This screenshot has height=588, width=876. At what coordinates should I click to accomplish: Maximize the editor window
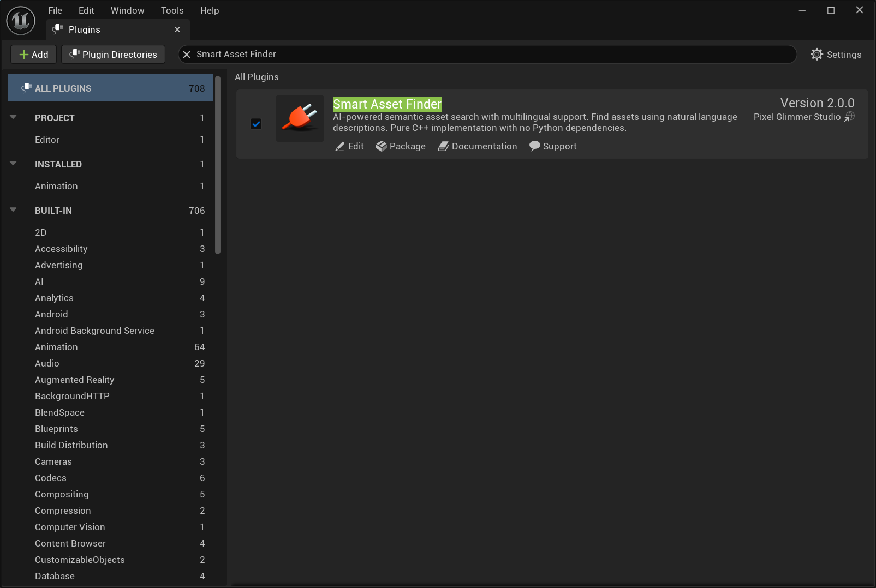831,10
